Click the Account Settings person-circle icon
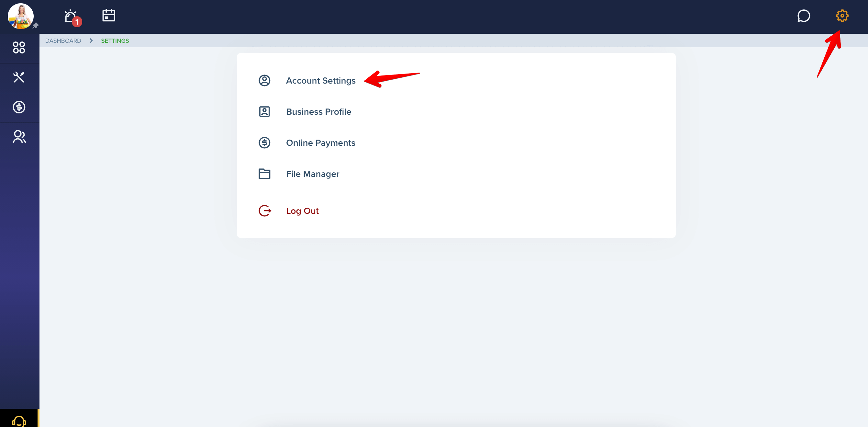The width and height of the screenshot is (868, 427). [x=264, y=81]
